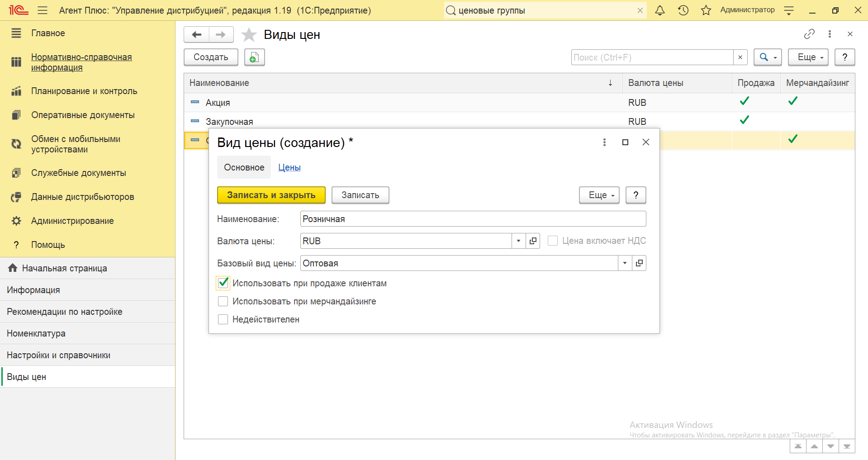Click the Записать button
Screen dimensions: 868x460
coord(360,195)
